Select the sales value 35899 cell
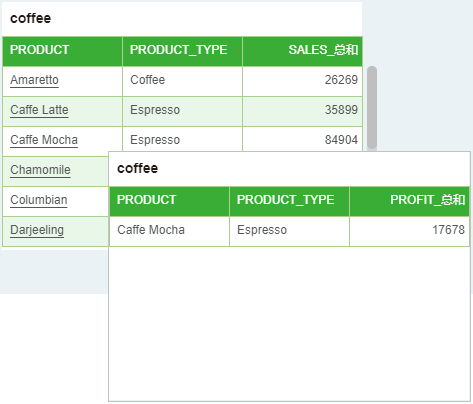Image resolution: width=473 pixels, height=404 pixels. [303, 111]
